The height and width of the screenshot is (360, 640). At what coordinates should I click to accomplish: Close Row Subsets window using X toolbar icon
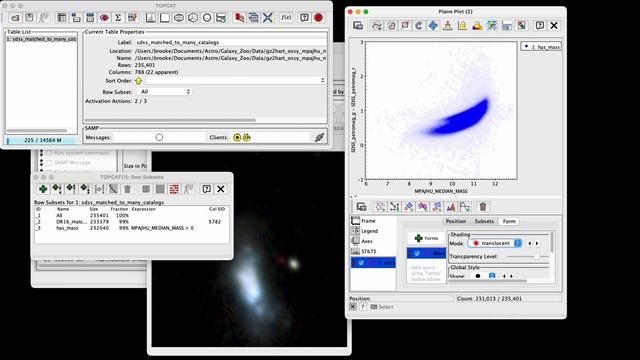tap(220, 189)
